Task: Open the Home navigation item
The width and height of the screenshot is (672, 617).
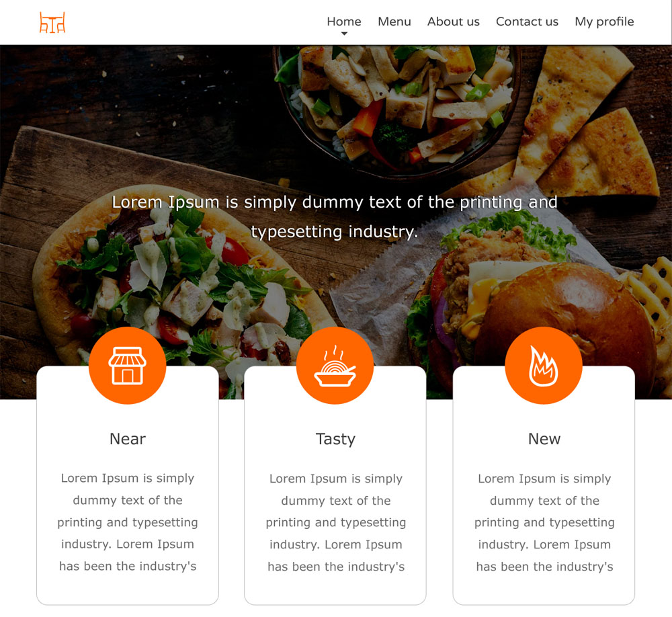Action: click(343, 22)
